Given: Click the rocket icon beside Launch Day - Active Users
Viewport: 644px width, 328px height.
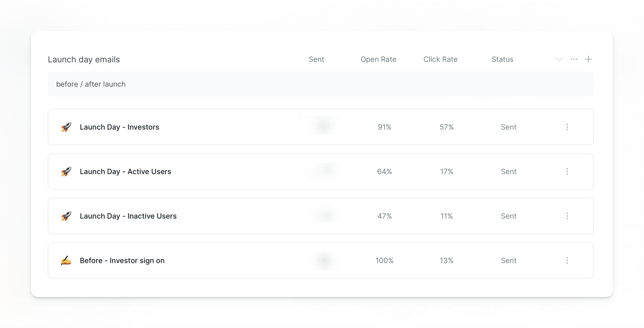Looking at the screenshot, I should click(66, 171).
